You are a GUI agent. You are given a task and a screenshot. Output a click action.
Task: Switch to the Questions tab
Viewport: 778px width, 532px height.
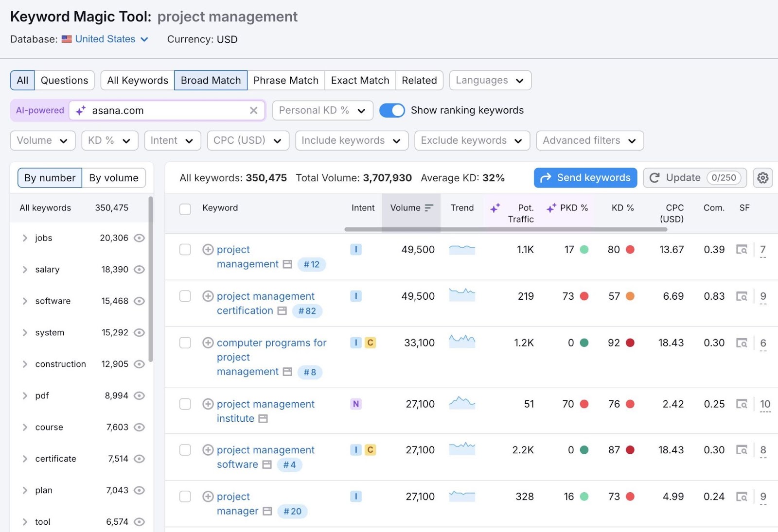click(64, 80)
